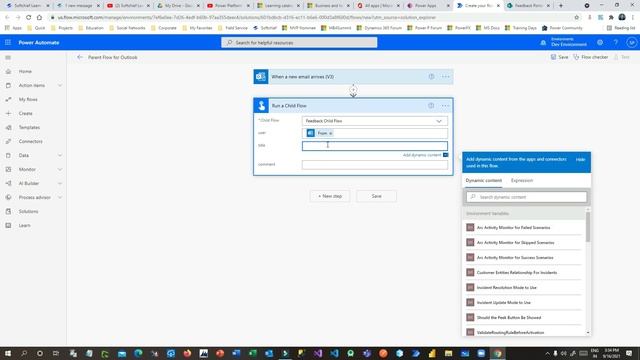The height and width of the screenshot is (360, 640).
Task: Open Solutions in the sidebar
Action: pos(28,211)
